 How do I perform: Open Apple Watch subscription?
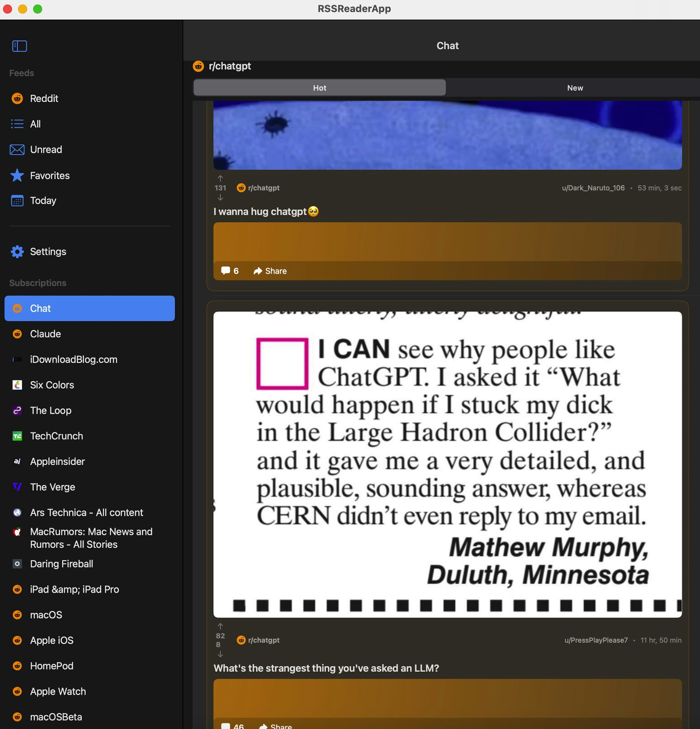tap(90, 691)
